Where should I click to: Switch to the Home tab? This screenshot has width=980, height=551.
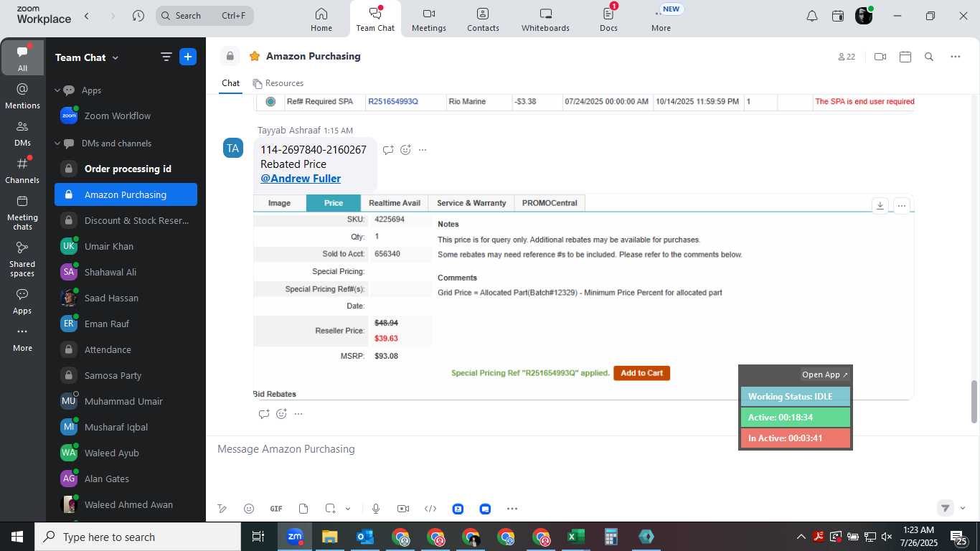(x=321, y=19)
